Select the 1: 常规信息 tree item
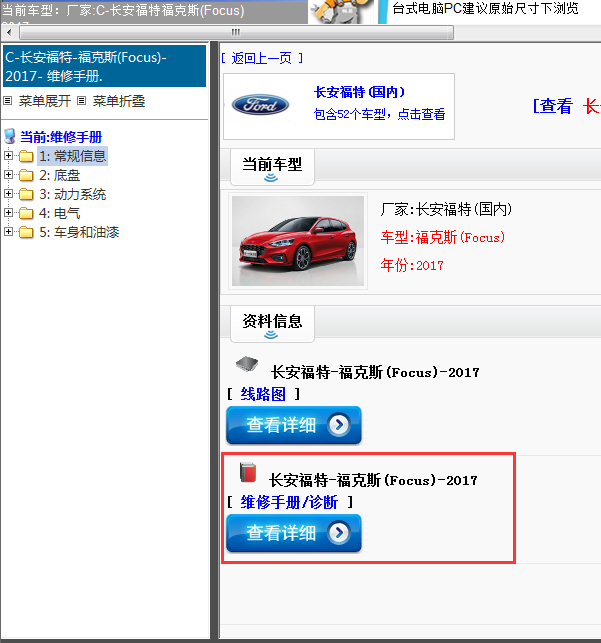The width and height of the screenshot is (601, 643). pos(73,156)
